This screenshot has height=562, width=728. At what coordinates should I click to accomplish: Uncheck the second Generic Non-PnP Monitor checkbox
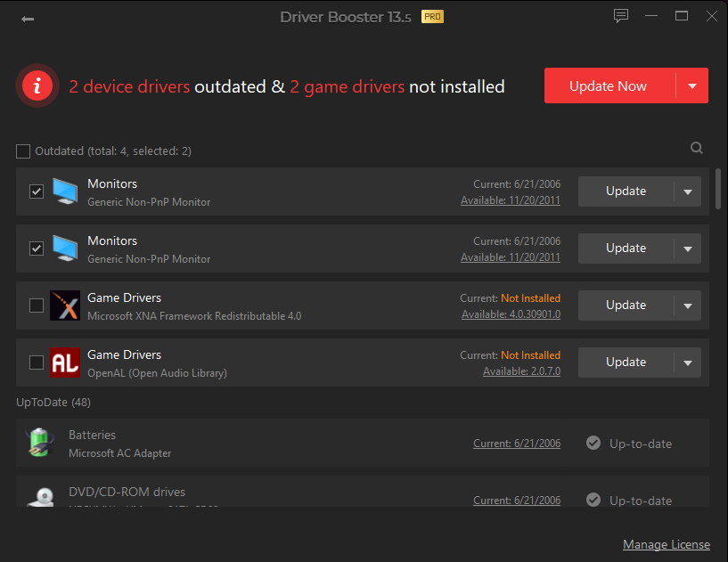(37, 248)
